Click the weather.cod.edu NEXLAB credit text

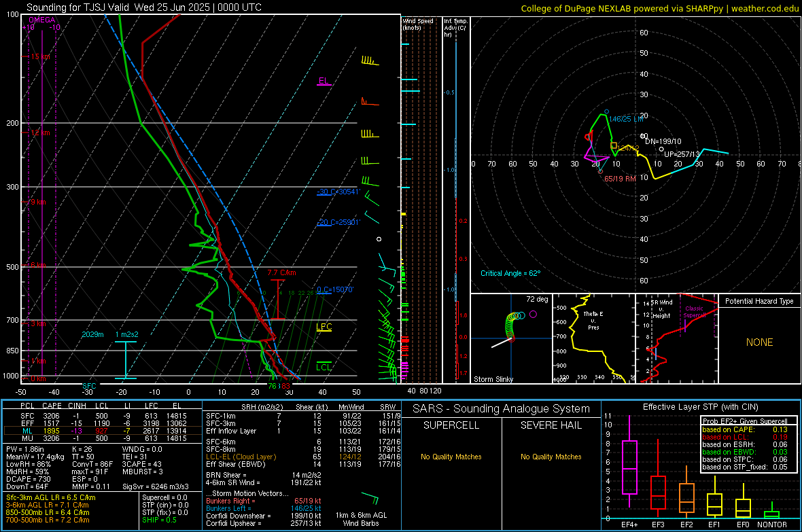(x=659, y=8)
